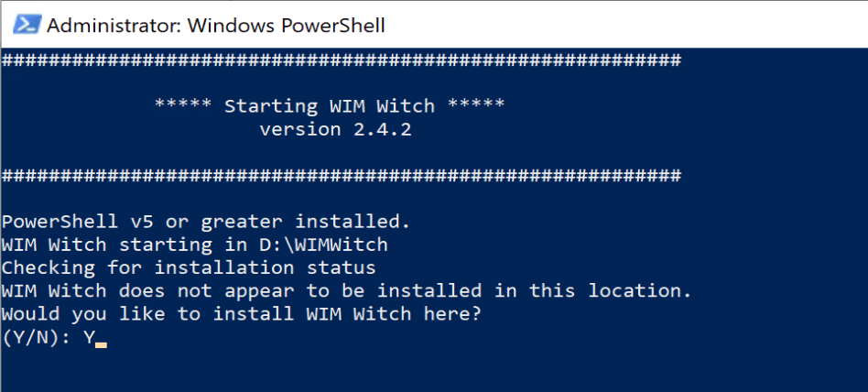
Task: Click the typed Y answer at the prompt
Action: pos(89,338)
